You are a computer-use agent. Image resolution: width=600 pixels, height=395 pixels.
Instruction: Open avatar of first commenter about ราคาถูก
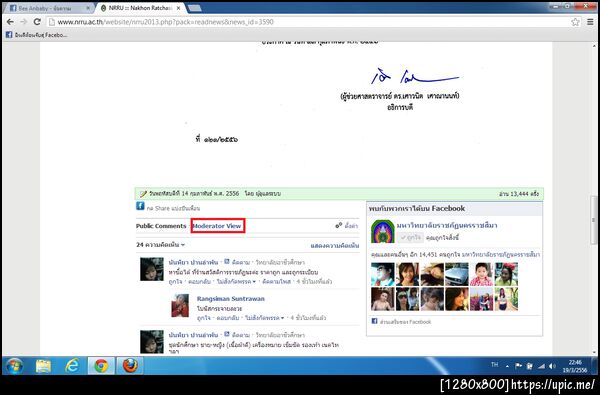pyautogui.click(x=152, y=269)
